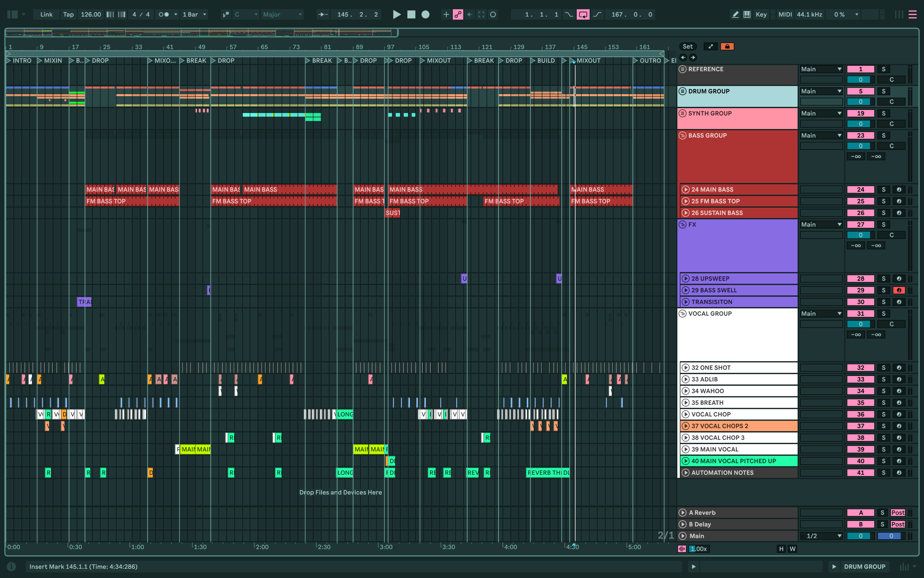This screenshot has height=578, width=924.
Task: Click the H optimize height button
Action: click(x=781, y=549)
